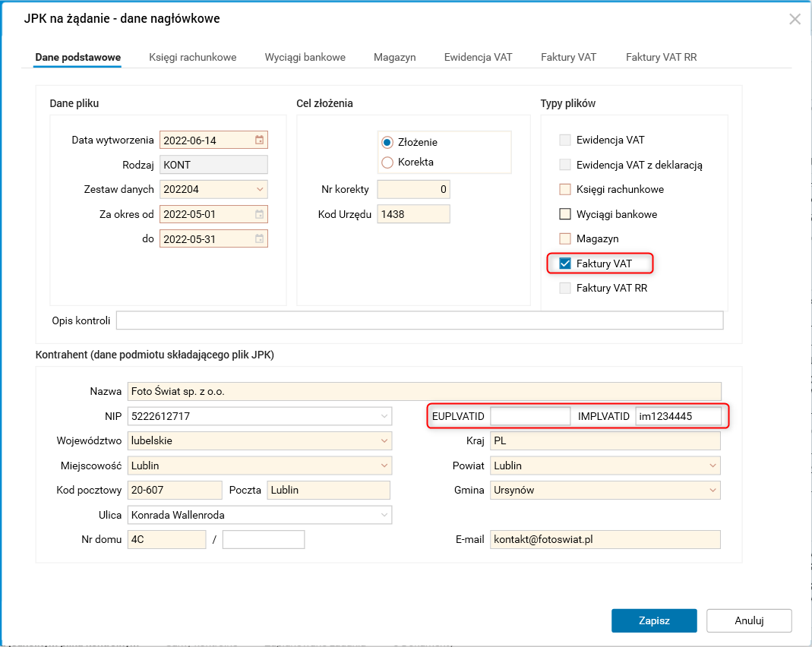Check the Magazyn file type box

[565, 238]
